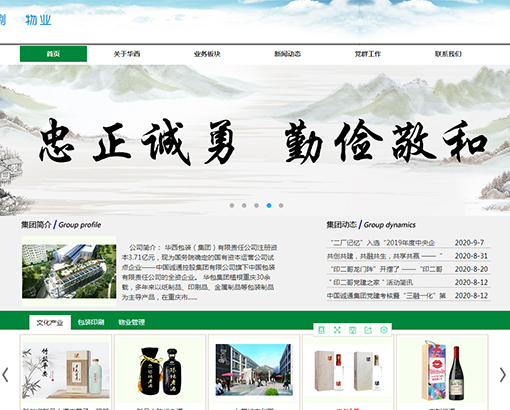Select the third banner slide dot
This screenshot has height=410, width=510.
(256, 206)
